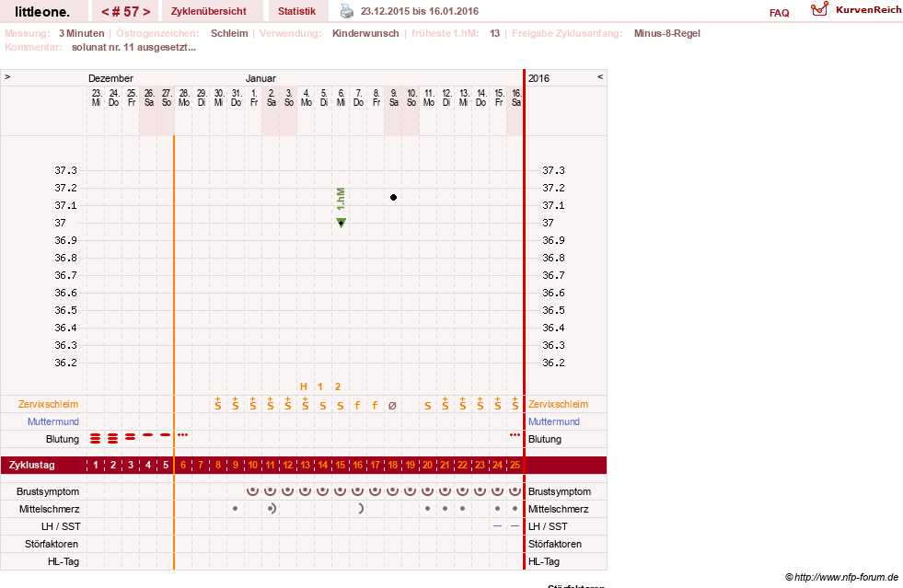
Task: Click the Brustsymptom icon on cycle day 25
Action: [x=515, y=491]
